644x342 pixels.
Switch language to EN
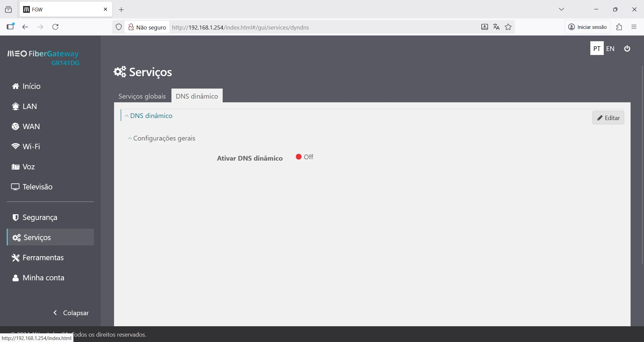pos(610,49)
